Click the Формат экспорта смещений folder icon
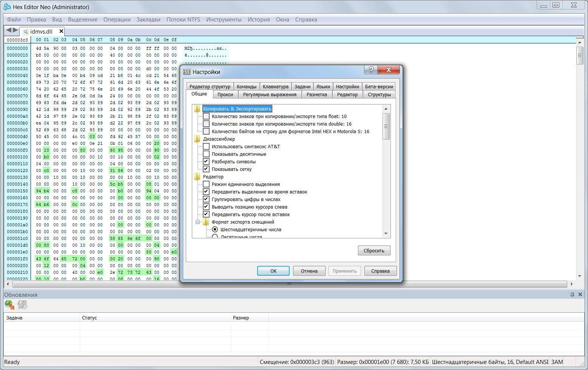 point(206,222)
